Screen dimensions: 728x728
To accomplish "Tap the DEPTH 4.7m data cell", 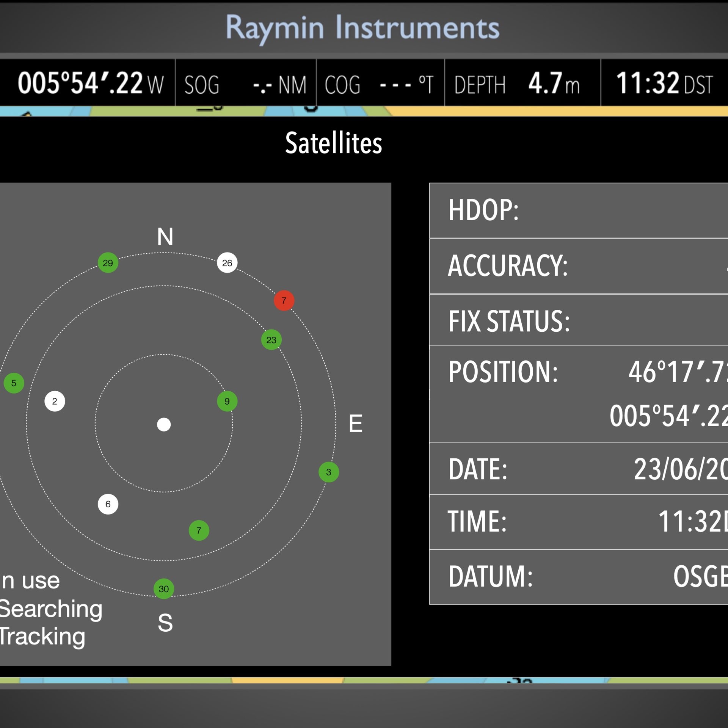I will click(x=522, y=83).
